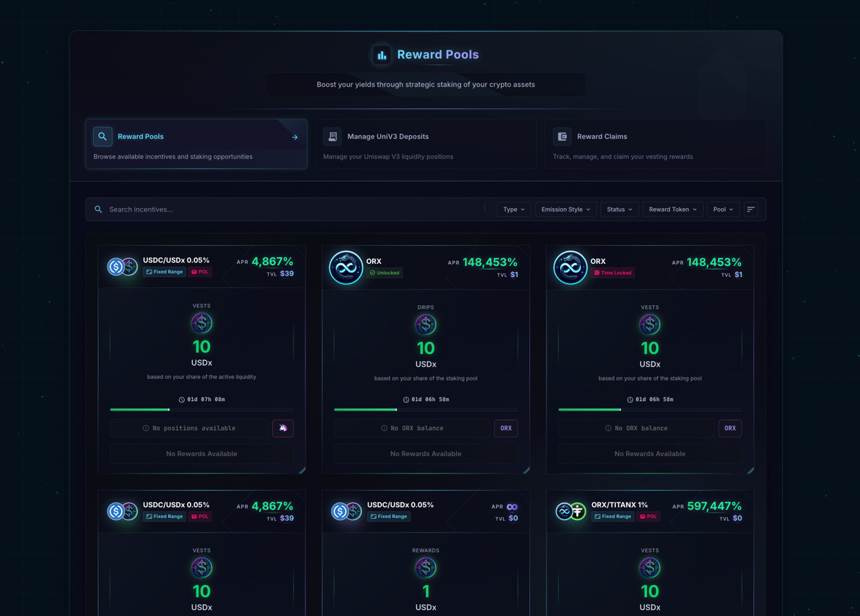The width and height of the screenshot is (860, 616).
Task: Click the large ORX infinity logo on Unlocked card
Action: tap(346, 268)
